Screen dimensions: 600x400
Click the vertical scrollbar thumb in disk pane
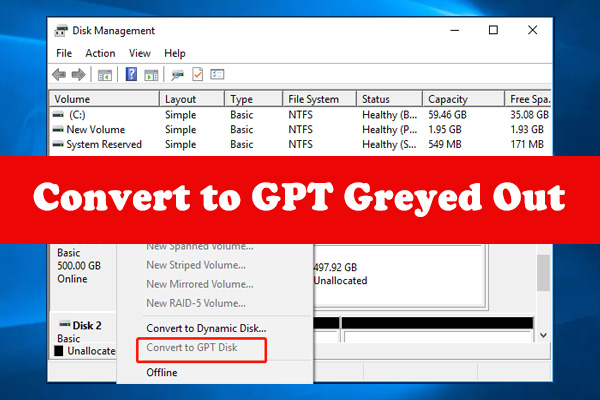coord(543,273)
